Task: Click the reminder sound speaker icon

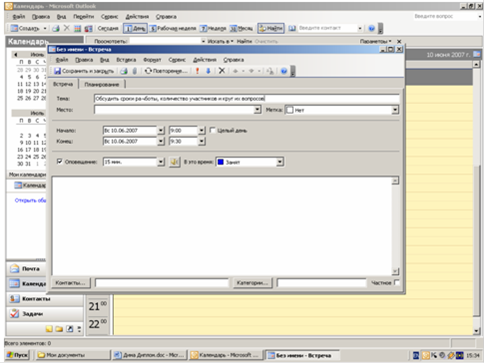Action: [x=174, y=162]
